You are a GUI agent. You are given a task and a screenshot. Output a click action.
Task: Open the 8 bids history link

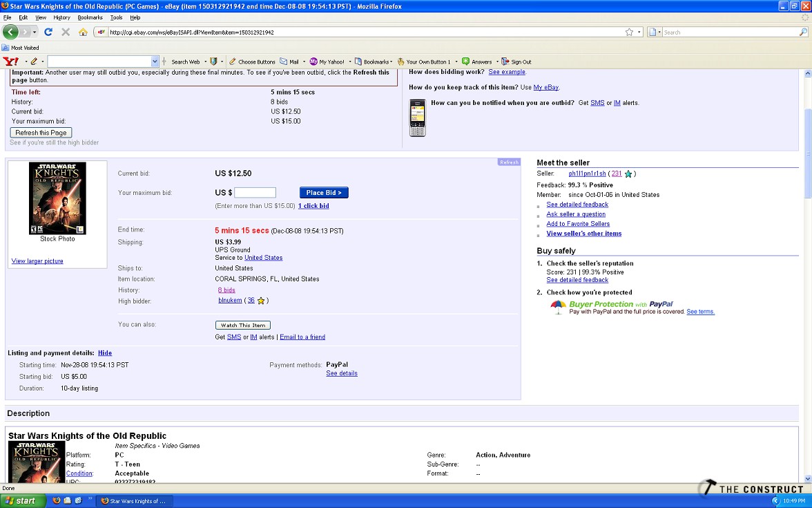point(226,290)
